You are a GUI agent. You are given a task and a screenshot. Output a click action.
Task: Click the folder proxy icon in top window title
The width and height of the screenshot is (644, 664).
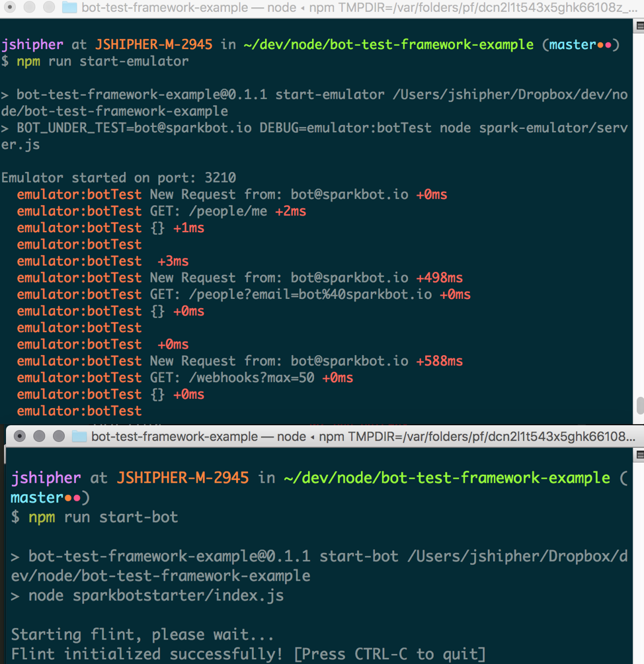click(69, 7)
